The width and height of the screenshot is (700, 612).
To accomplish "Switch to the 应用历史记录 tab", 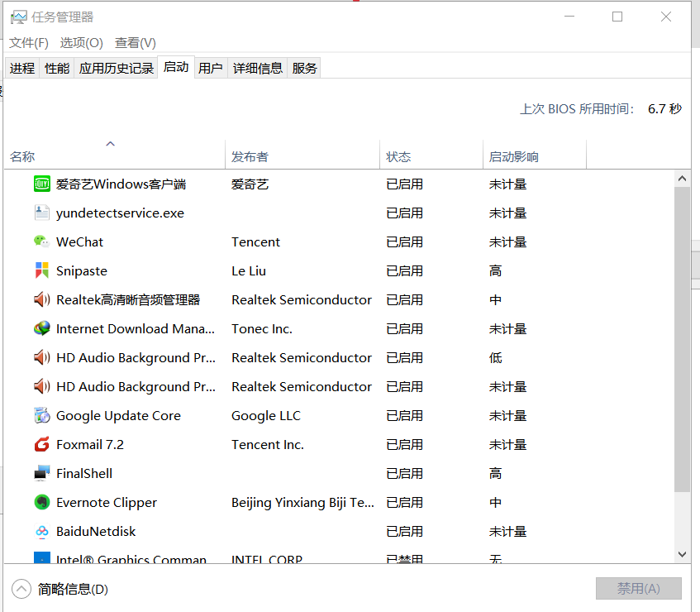I will tap(116, 69).
